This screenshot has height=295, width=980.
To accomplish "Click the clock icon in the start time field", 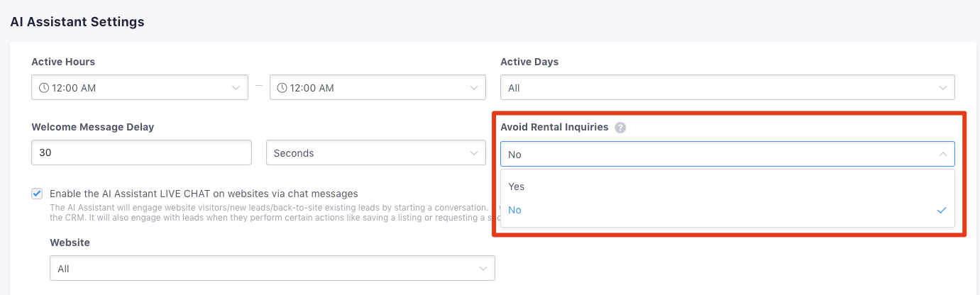I will [44, 88].
